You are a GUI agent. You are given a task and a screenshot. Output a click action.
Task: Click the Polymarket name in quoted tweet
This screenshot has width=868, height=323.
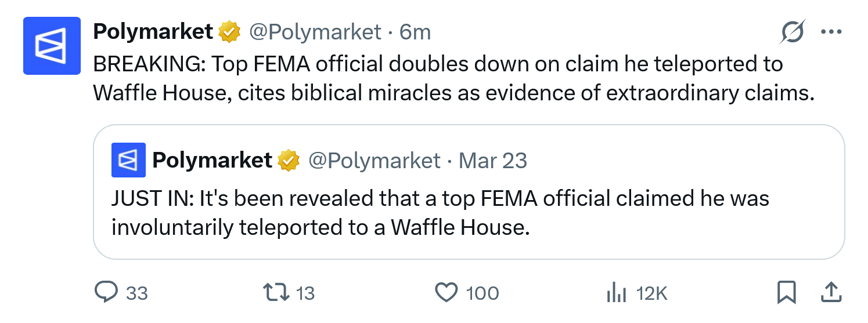[x=212, y=160]
